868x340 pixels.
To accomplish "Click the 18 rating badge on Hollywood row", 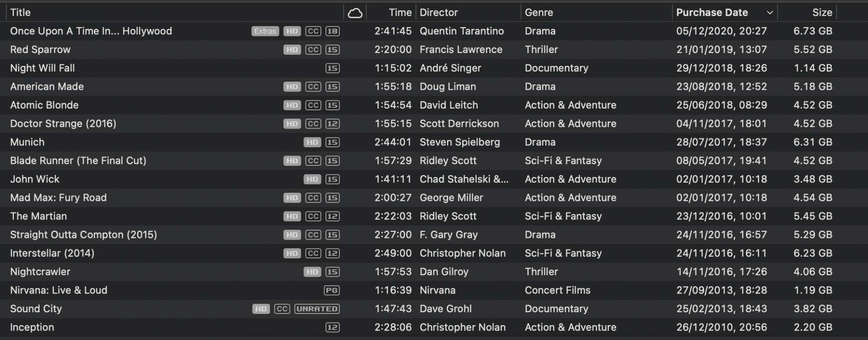I will [332, 31].
